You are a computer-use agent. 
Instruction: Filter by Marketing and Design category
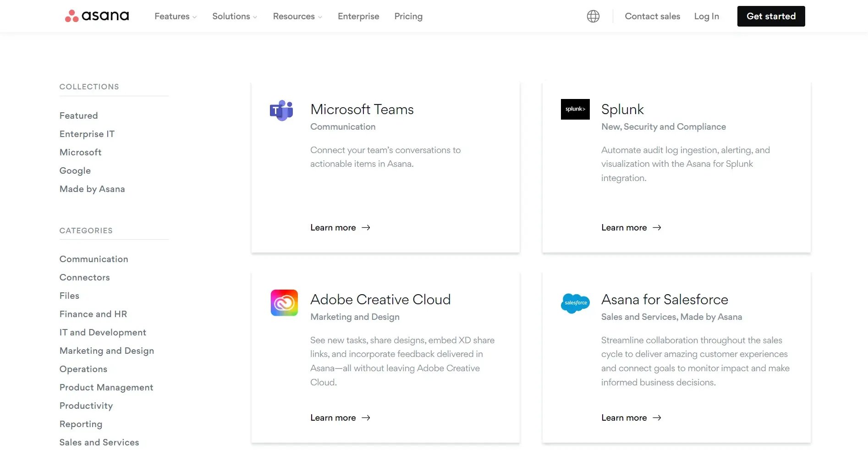point(106,351)
